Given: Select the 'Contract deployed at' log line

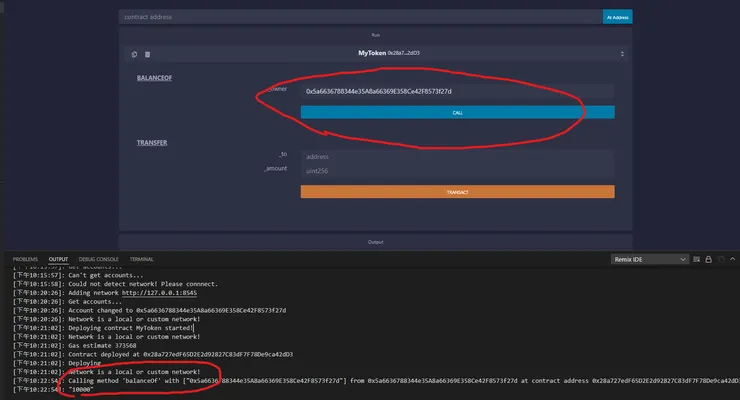Looking at the screenshot, I should pyautogui.click(x=153, y=355).
